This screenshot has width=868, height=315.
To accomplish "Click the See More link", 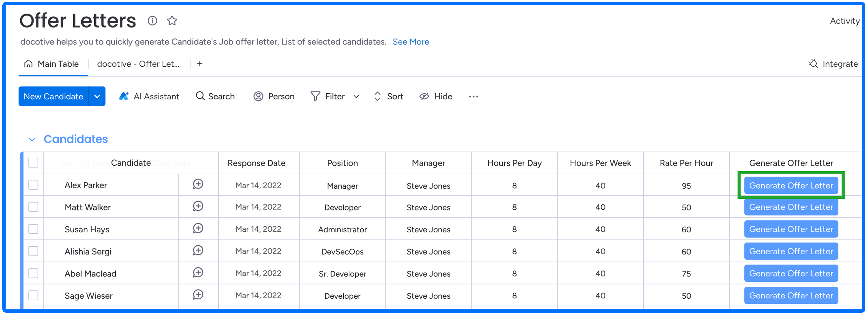I will coord(411,42).
